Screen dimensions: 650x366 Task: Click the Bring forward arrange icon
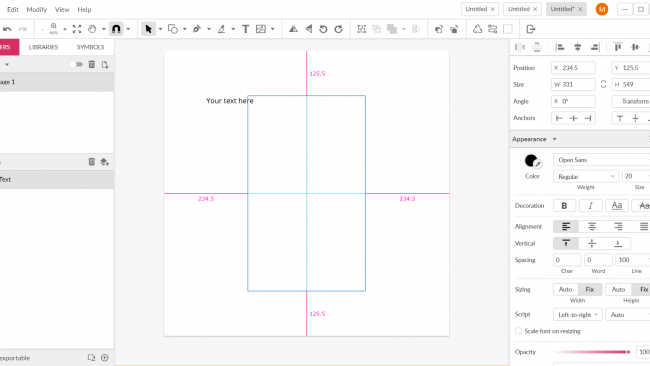(439, 29)
